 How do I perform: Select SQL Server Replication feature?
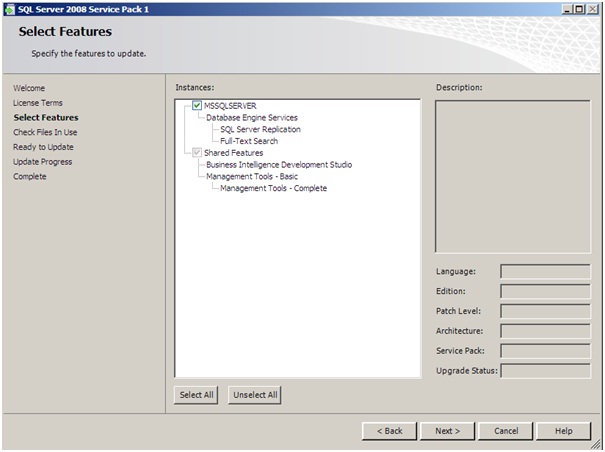click(x=260, y=129)
